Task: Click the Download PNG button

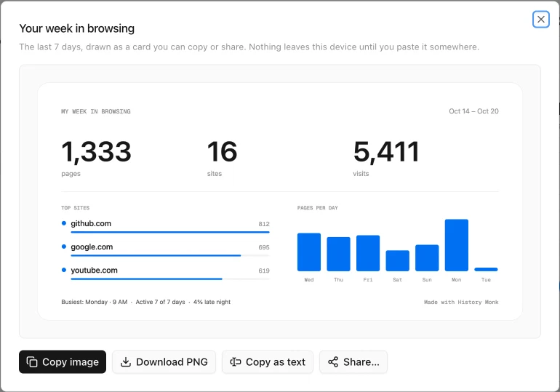Action: [x=164, y=361]
